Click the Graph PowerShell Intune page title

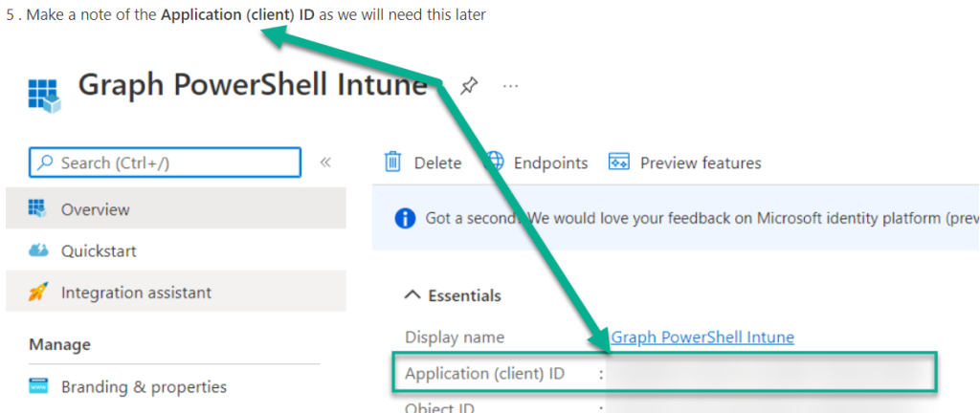[253, 85]
